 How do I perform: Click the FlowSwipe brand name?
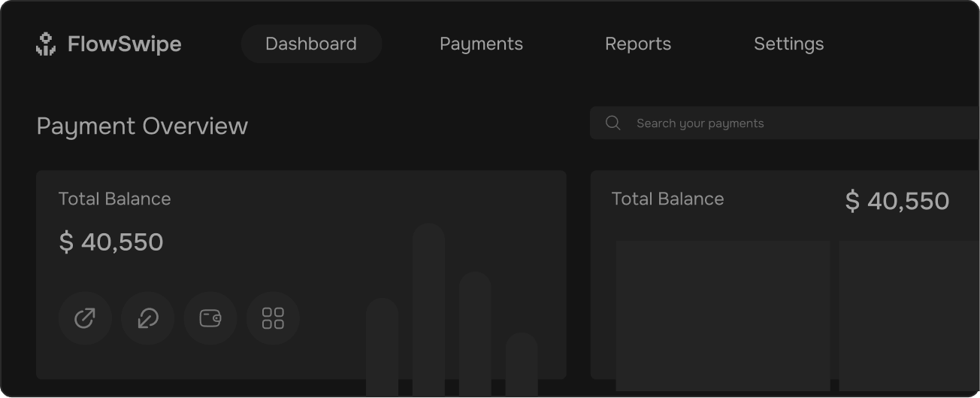click(124, 44)
